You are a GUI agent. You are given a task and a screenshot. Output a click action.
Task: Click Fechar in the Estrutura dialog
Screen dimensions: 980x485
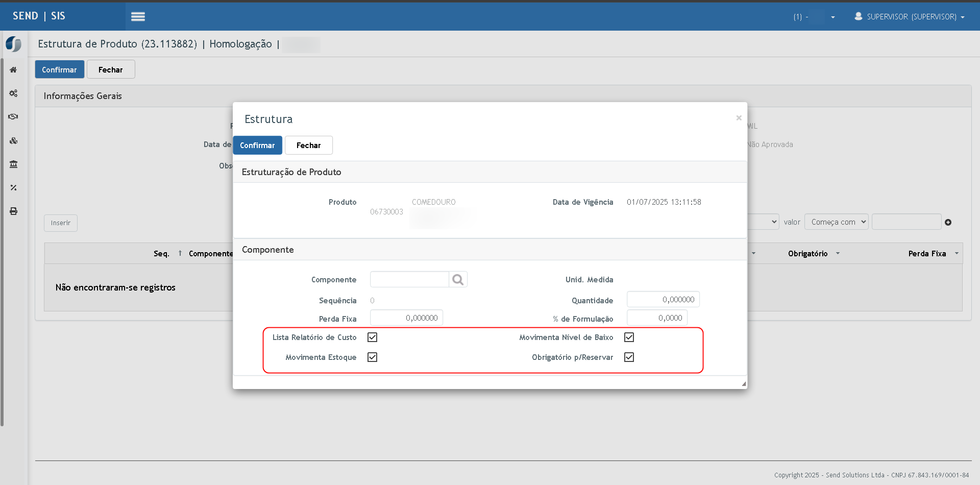point(309,145)
